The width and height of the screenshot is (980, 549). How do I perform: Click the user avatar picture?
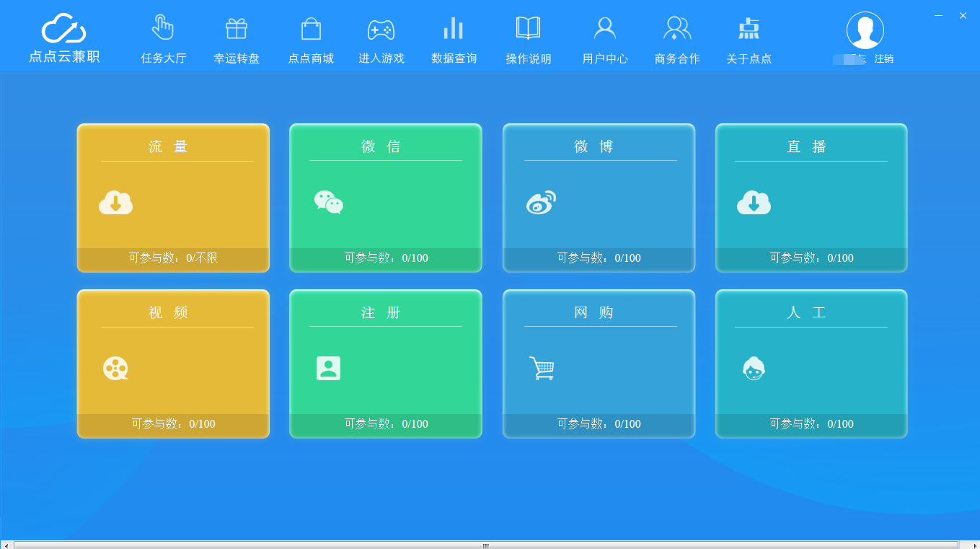point(865,30)
